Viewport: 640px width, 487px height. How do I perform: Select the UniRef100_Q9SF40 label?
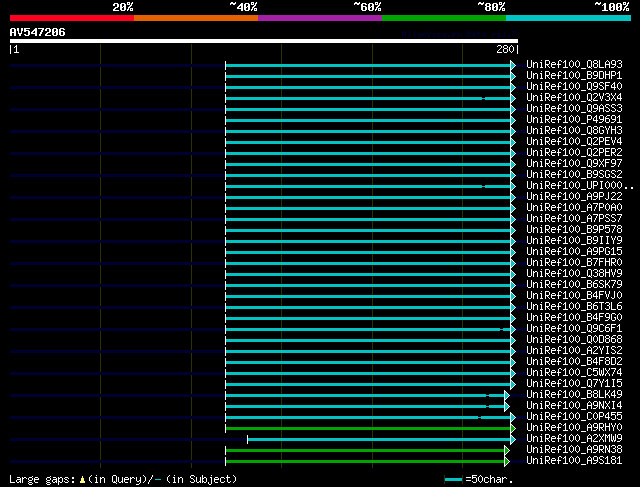(x=574, y=87)
